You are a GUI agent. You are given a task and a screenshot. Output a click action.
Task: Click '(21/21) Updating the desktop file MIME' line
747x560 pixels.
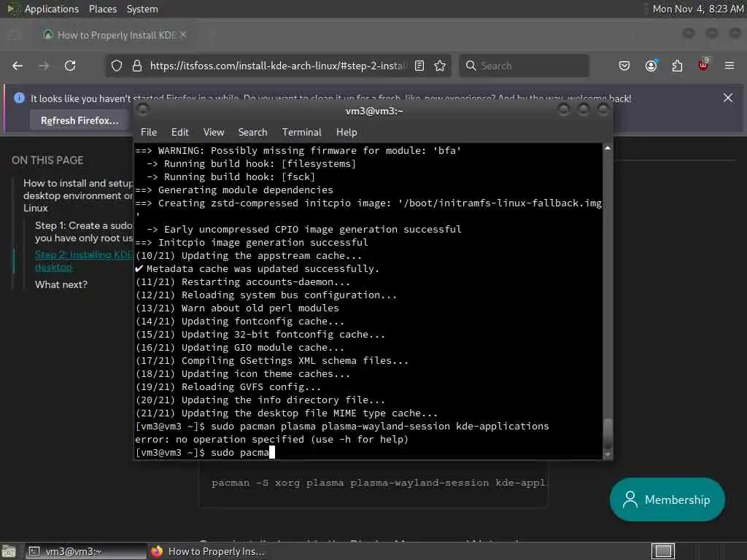[x=286, y=413]
